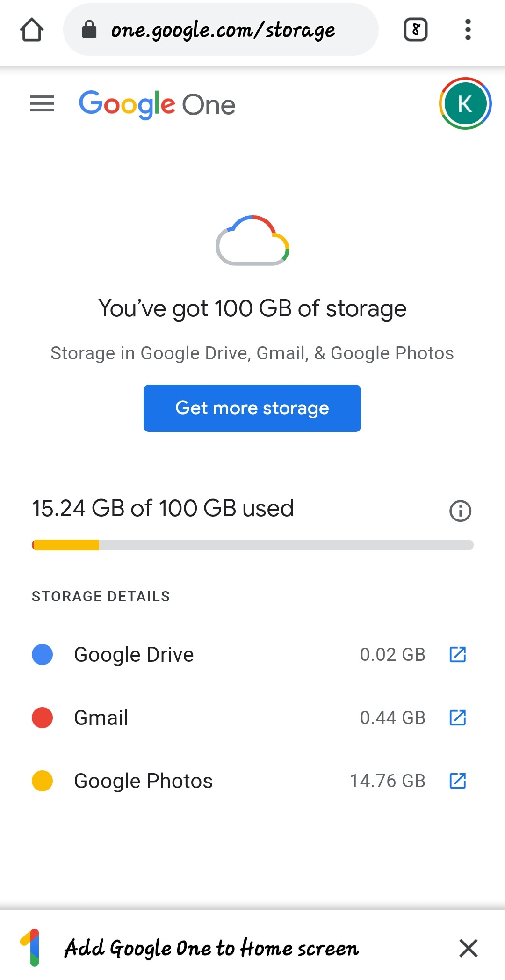Click the storage usage progress bar
Viewport: 505px width, 980px height.
[x=252, y=545]
